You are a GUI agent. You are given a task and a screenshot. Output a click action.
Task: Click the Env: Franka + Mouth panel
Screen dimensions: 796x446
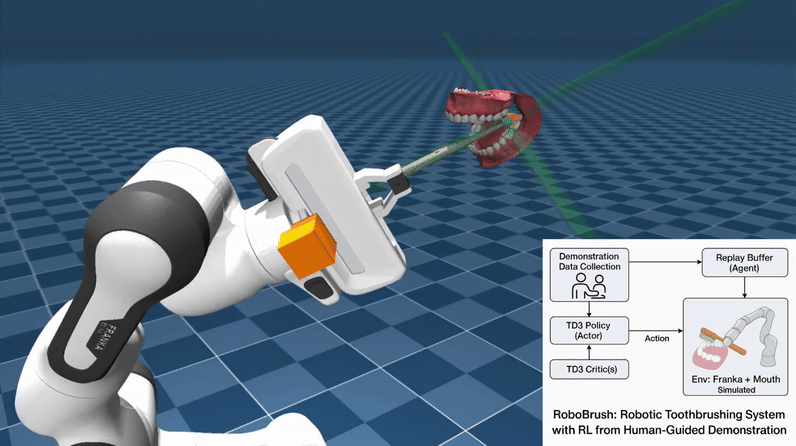tap(736, 347)
